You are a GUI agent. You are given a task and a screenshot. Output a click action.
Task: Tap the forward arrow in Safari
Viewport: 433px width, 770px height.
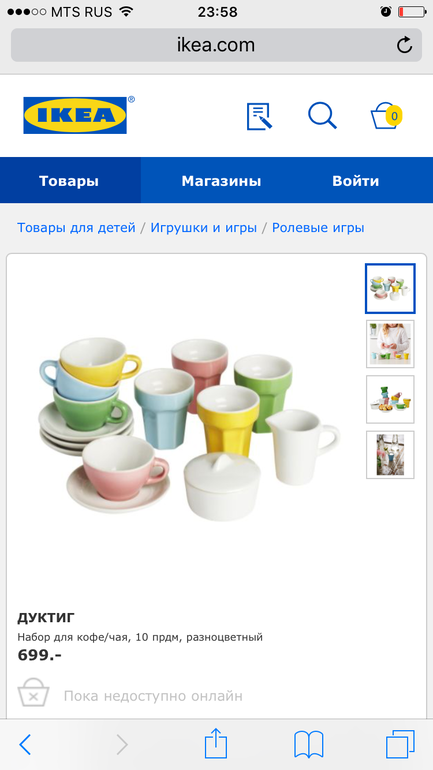[122, 745]
